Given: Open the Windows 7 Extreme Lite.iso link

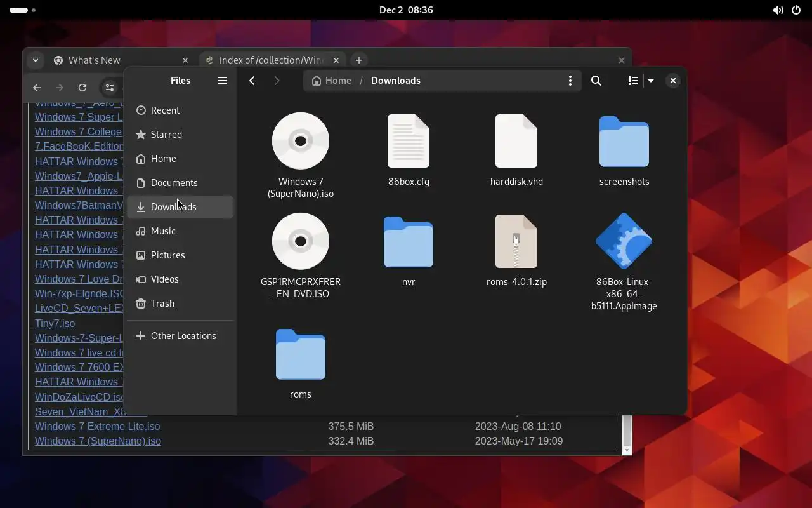Looking at the screenshot, I should pyautogui.click(x=97, y=426).
